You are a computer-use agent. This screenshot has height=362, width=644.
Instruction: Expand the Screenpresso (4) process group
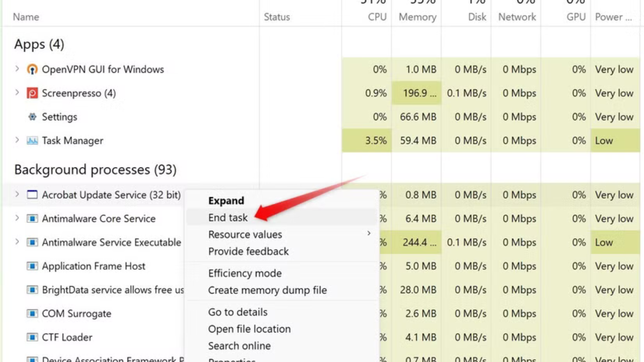pyautogui.click(x=17, y=93)
